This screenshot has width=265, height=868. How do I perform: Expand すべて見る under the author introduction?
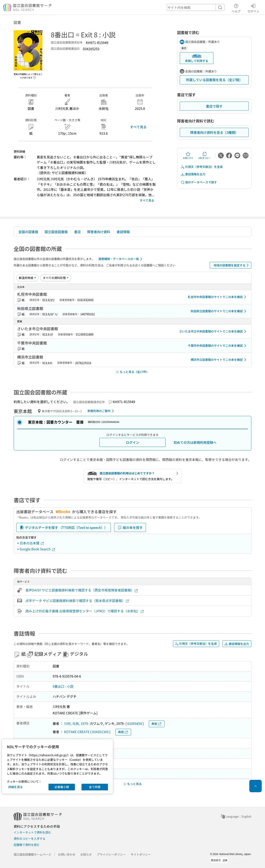147,201
